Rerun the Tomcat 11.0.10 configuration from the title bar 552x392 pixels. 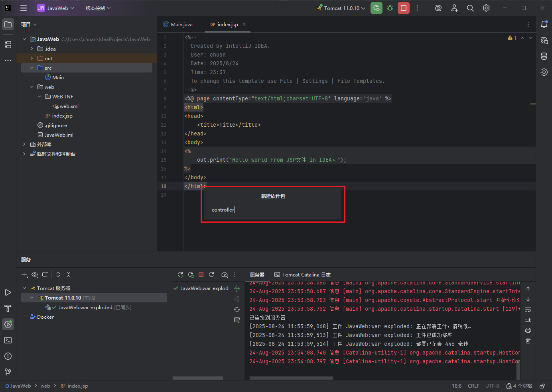(x=376, y=8)
